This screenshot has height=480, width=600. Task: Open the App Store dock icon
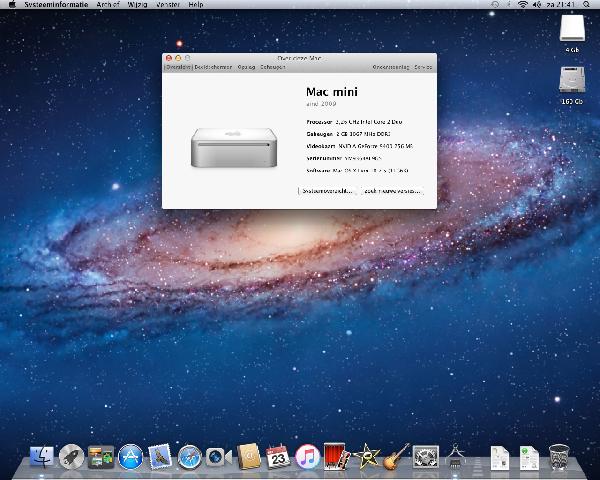click(x=130, y=457)
